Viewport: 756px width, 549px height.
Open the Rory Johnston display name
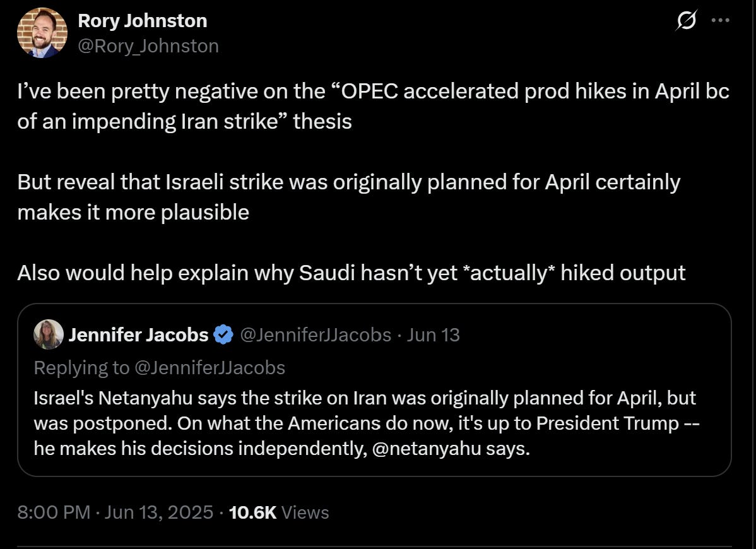click(x=142, y=21)
